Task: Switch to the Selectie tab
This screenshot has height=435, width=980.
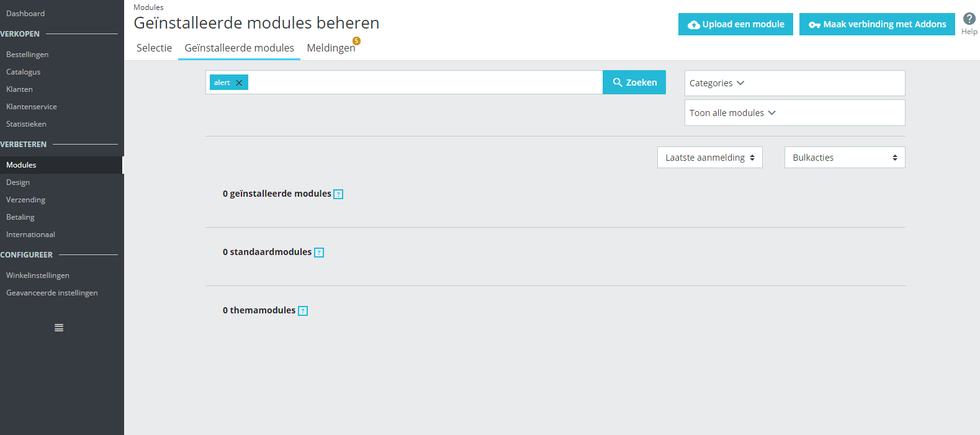Action: tap(154, 48)
